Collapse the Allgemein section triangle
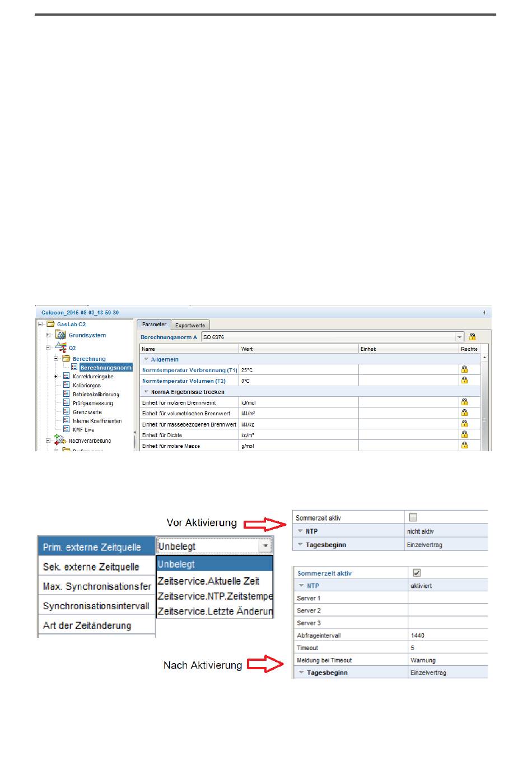This screenshot has height=783, width=532. [146, 359]
